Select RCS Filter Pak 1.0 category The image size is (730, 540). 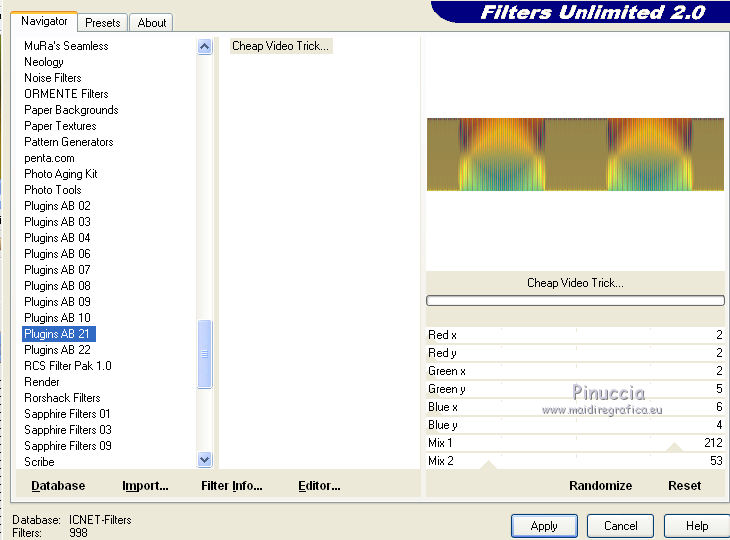(68, 366)
